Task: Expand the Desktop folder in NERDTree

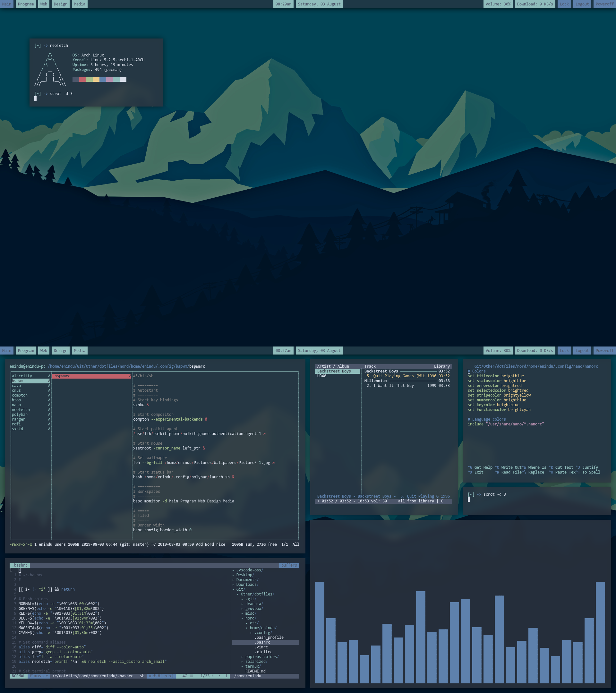Action: [x=245, y=575]
